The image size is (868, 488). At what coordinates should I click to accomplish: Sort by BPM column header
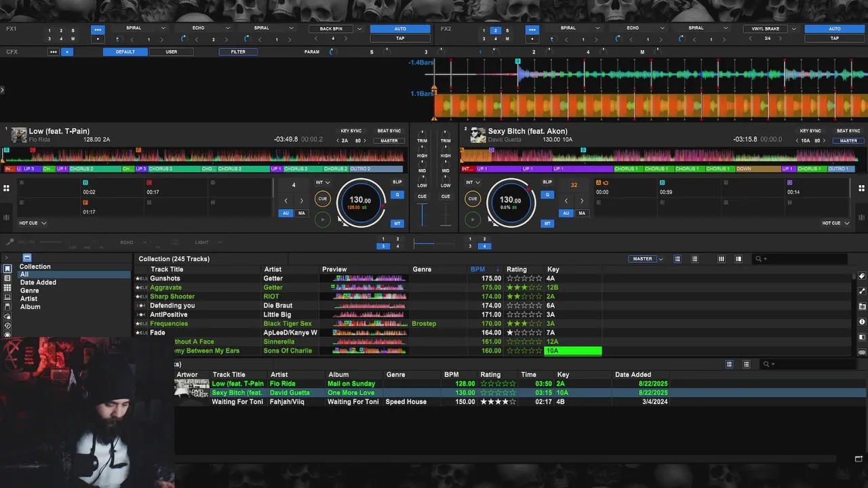point(478,269)
